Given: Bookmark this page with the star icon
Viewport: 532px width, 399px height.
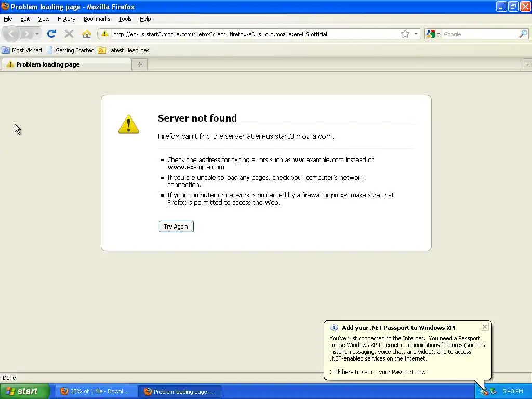Looking at the screenshot, I should pyautogui.click(x=405, y=34).
